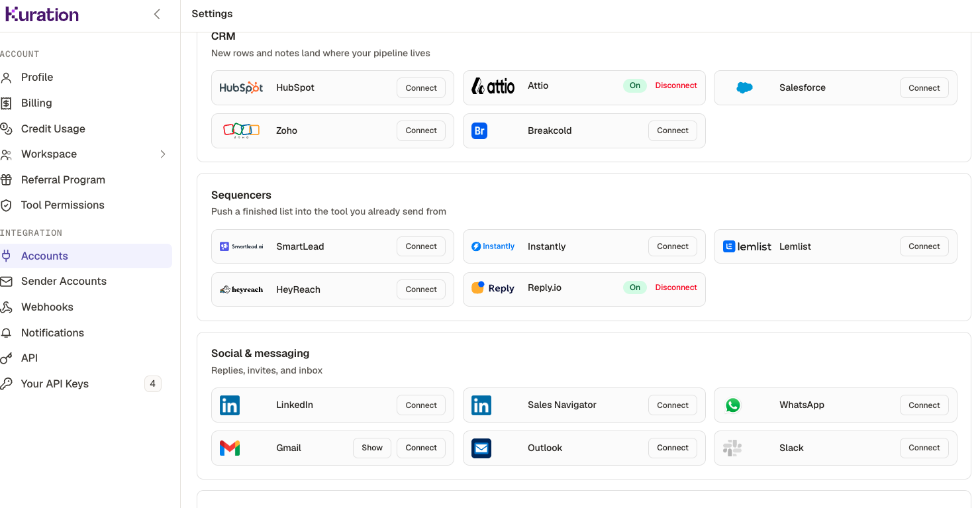Click the Tool Permissions shield icon
This screenshot has height=508, width=980.
7,205
